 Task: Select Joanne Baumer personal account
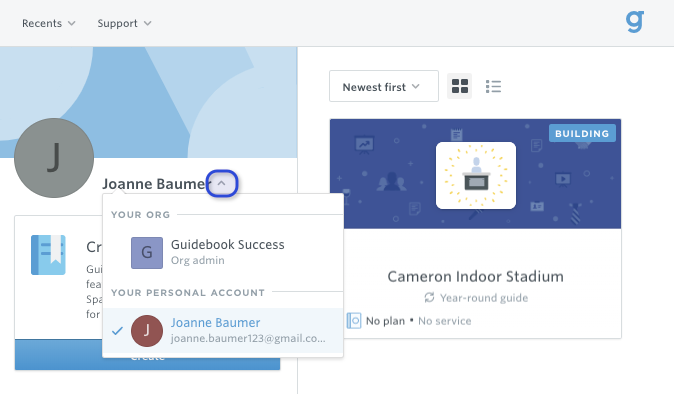[223, 331]
